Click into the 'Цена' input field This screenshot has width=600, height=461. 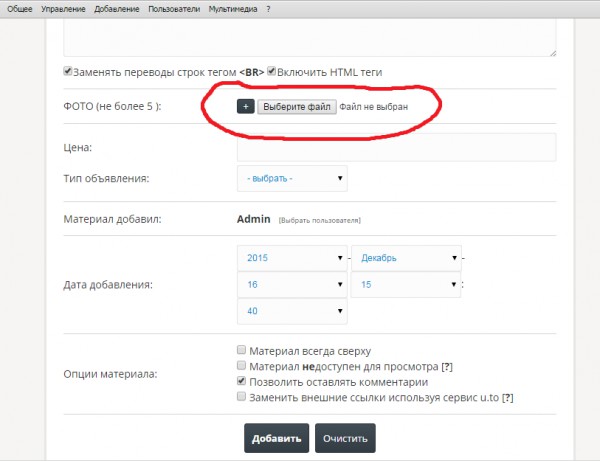click(x=396, y=147)
